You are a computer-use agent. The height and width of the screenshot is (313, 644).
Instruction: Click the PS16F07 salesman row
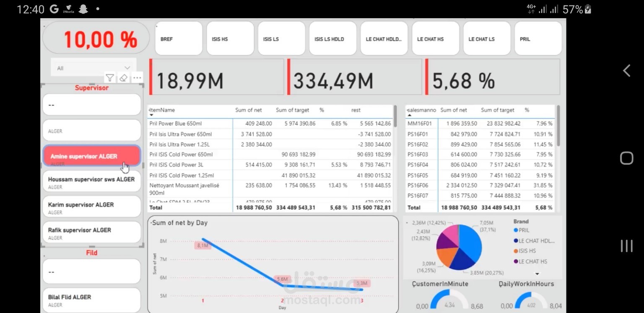pyautogui.click(x=480, y=196)
